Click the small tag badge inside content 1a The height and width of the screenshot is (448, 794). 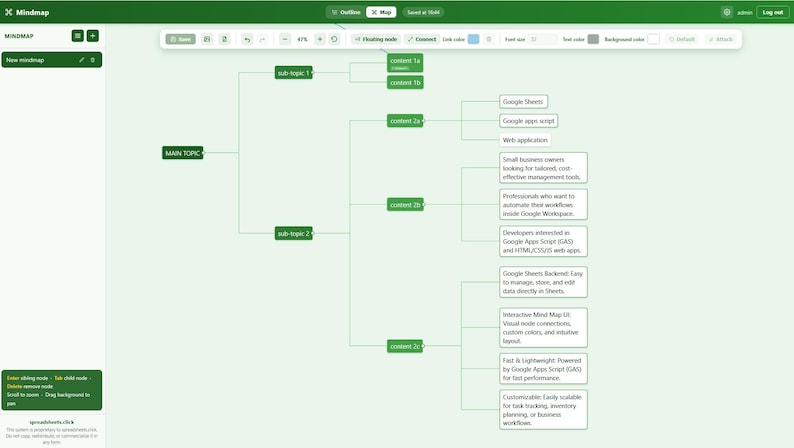point(400,68)
